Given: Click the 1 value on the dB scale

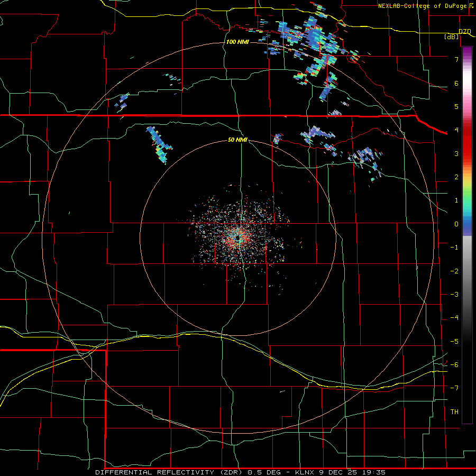Looking at the screenshot, I should 456,200.
